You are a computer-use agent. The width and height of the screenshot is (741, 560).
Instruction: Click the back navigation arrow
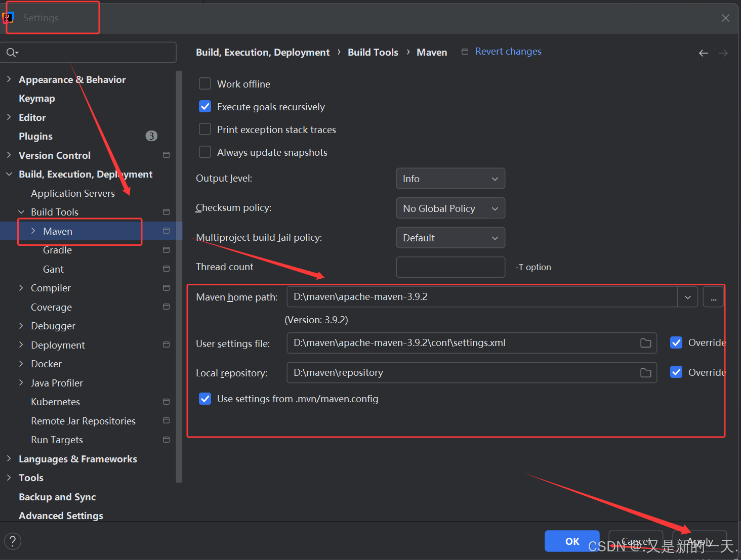click(x=704, y=53)
